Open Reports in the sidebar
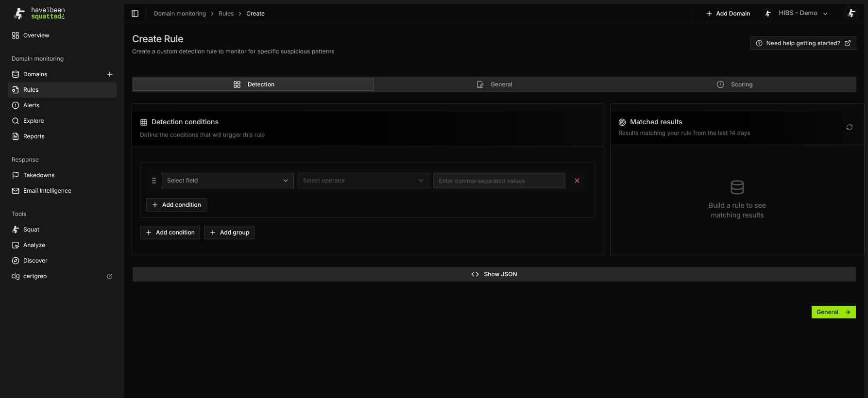The image size is (868, 398). 62,136
